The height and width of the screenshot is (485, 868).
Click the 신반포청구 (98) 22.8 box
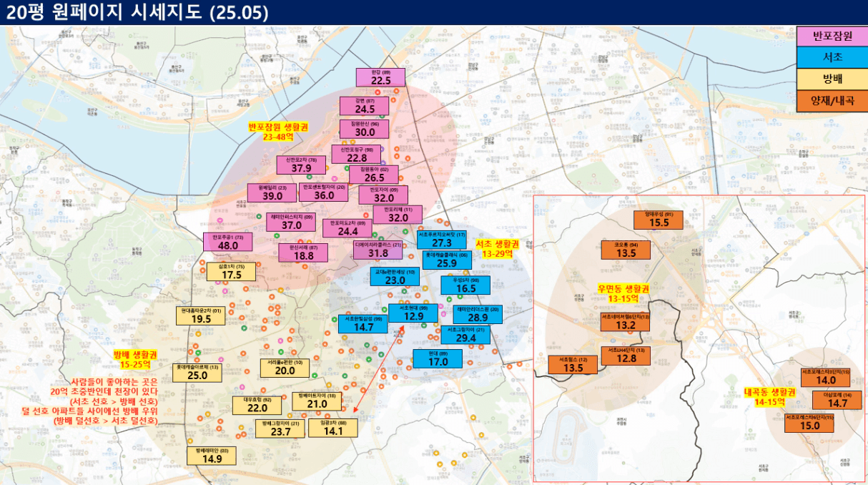pyautogui.click(x=356, y=154)
